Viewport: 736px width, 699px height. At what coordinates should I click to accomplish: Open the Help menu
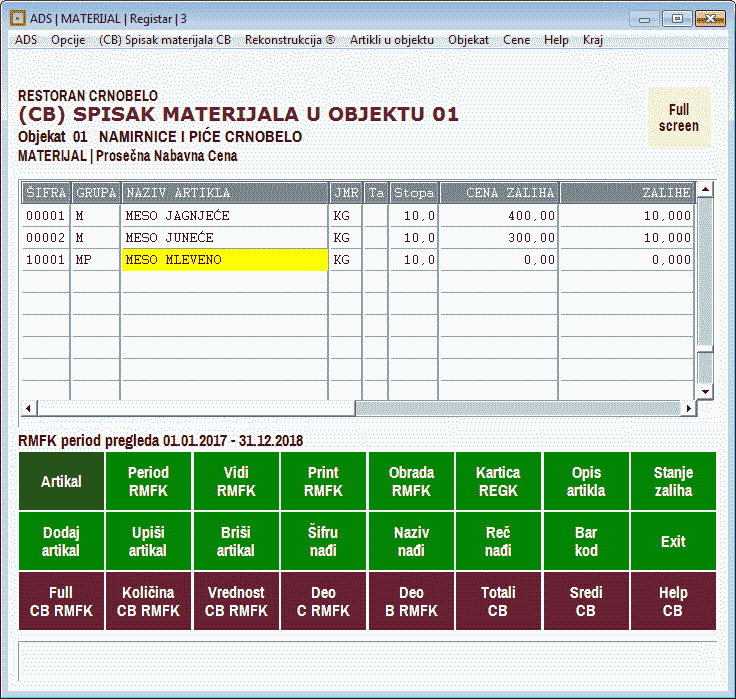pyautogui.click(x=556, y=40)
